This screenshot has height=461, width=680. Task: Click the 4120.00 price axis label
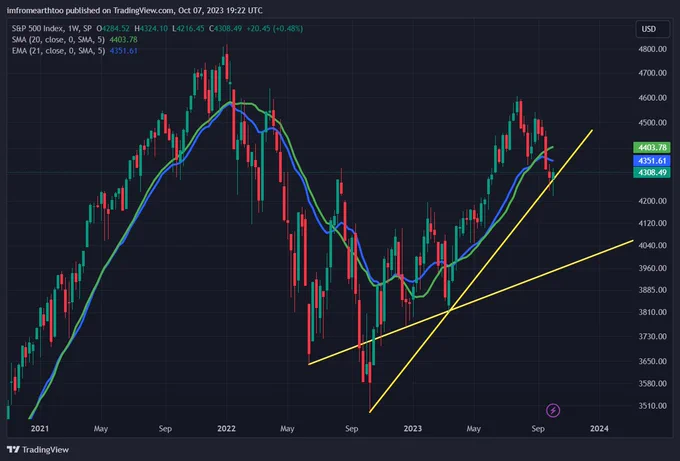[x=652, y=223]
